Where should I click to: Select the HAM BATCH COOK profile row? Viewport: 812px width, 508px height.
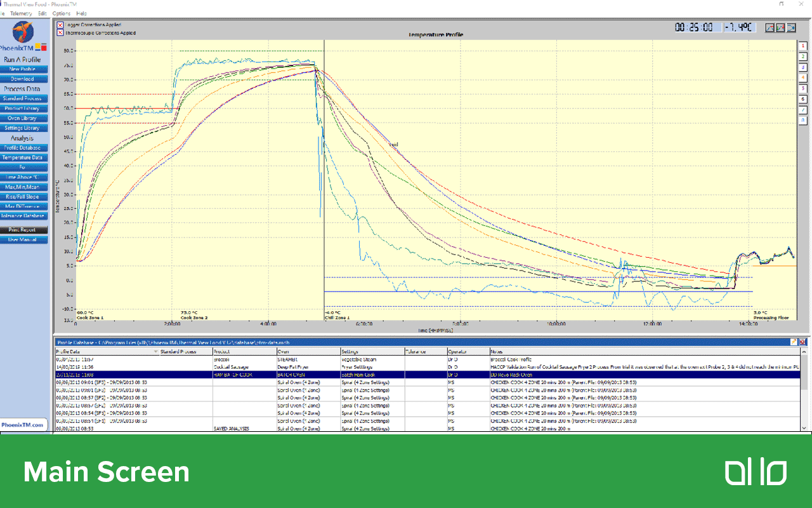[254, 373]
